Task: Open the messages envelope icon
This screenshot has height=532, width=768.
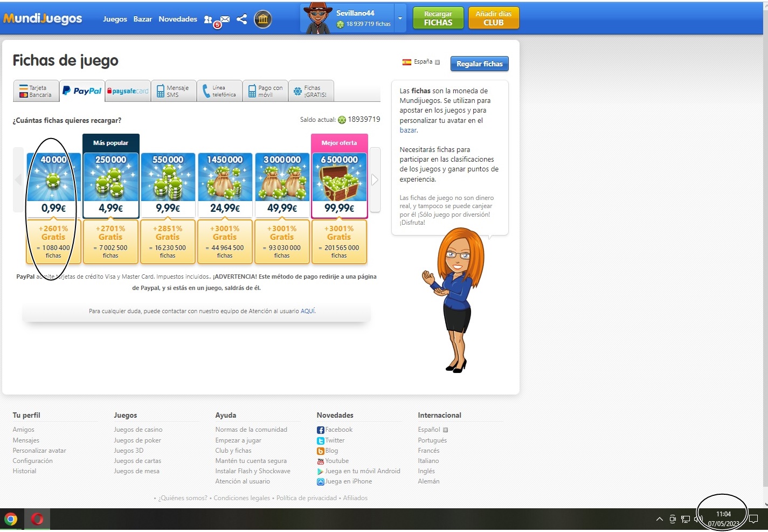Action: point(225,19)
